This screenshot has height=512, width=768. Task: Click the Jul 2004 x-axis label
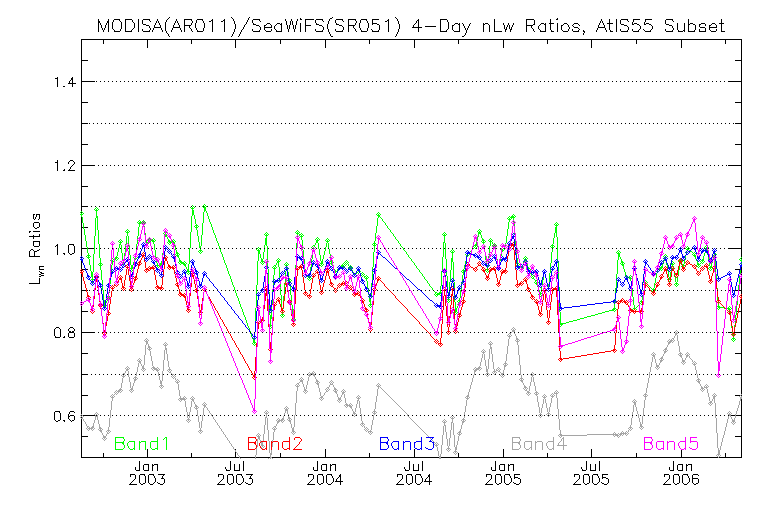[414, 473]
